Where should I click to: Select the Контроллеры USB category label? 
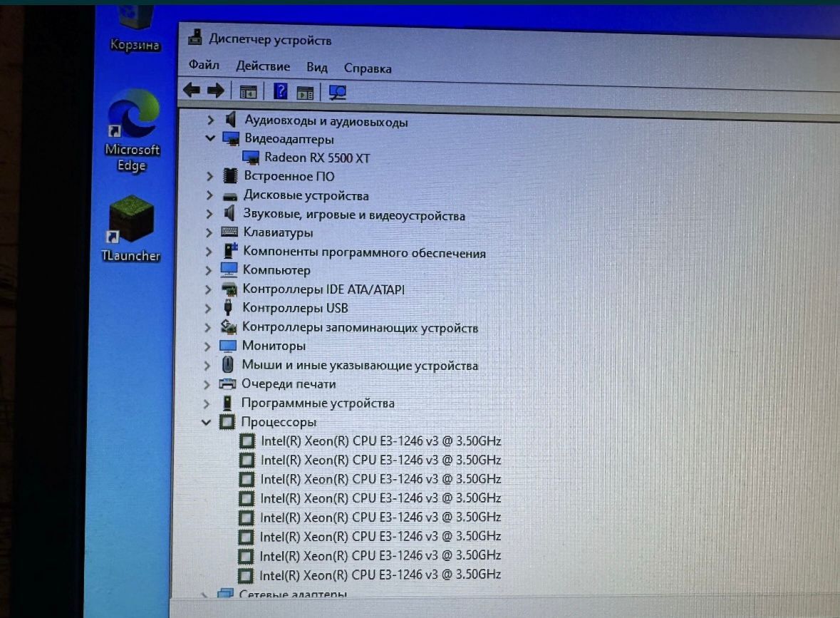pos(295,308)
